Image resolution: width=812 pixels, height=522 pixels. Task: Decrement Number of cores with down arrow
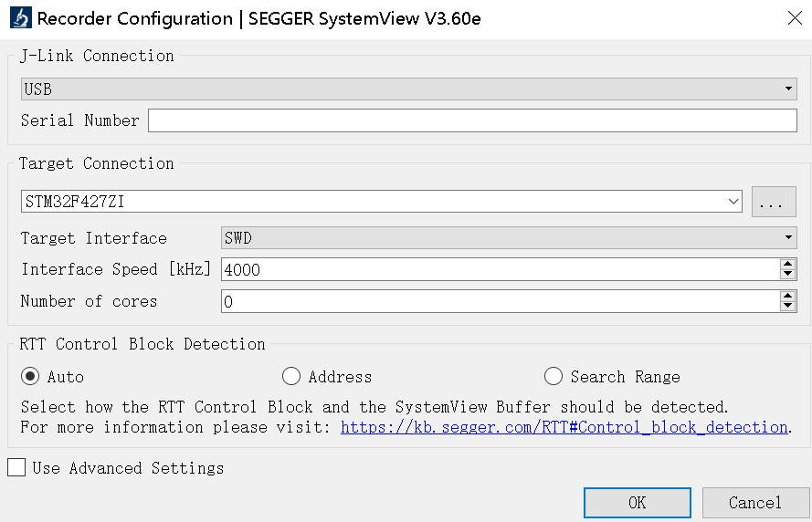[x=787, y=307]
